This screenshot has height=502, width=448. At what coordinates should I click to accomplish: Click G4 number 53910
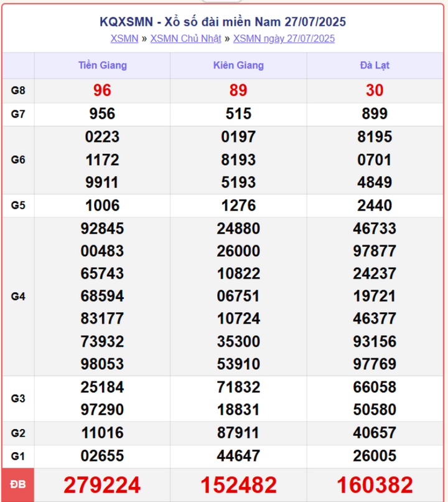click(x=238, y=364)
